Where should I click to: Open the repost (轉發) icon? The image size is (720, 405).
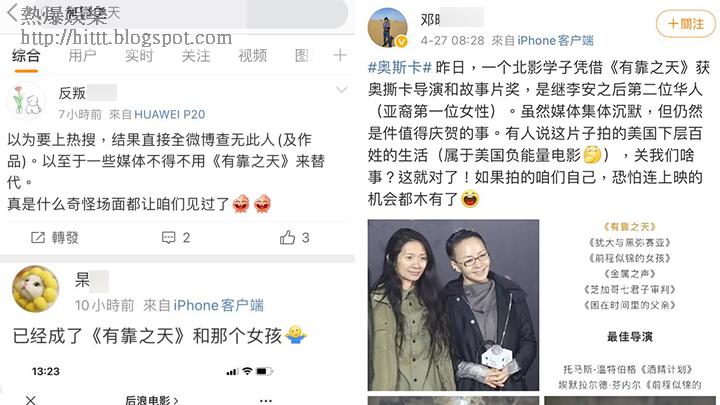pos(38,237)
